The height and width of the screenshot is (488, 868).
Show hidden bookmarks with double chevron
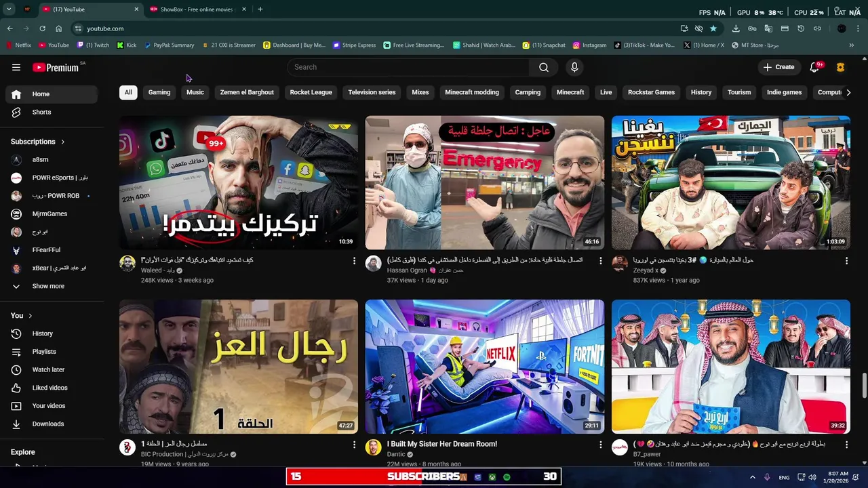point(852,45)
